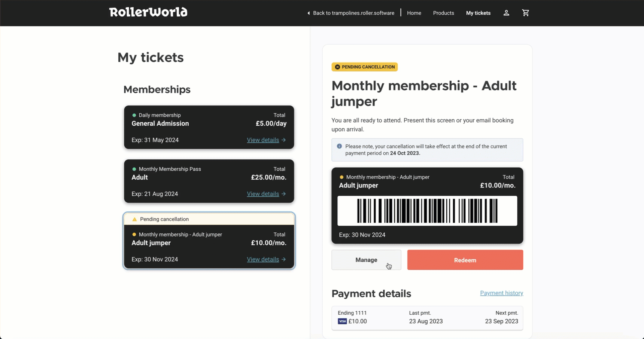Click 'Payment details' heading

[x=371, y=294]
